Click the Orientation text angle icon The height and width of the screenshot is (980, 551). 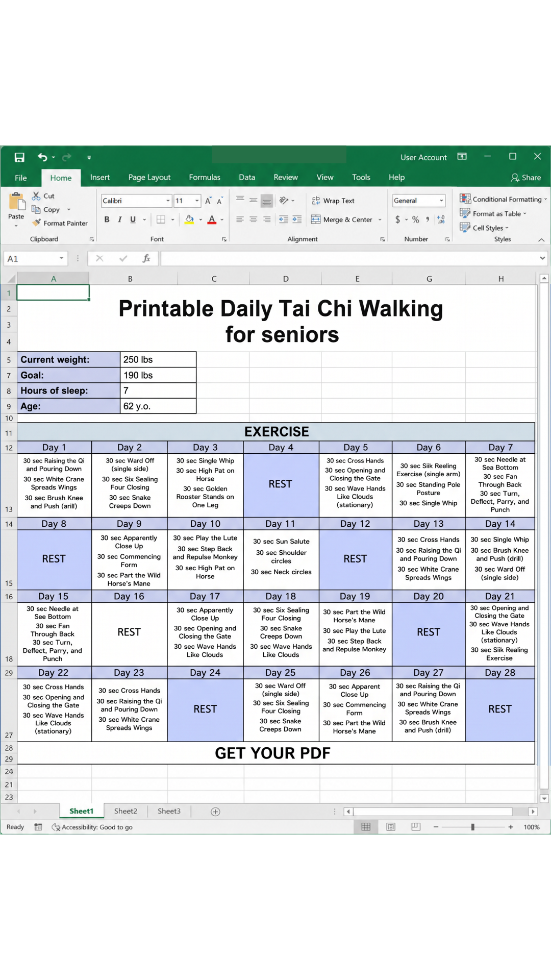[x=284, y=200]
